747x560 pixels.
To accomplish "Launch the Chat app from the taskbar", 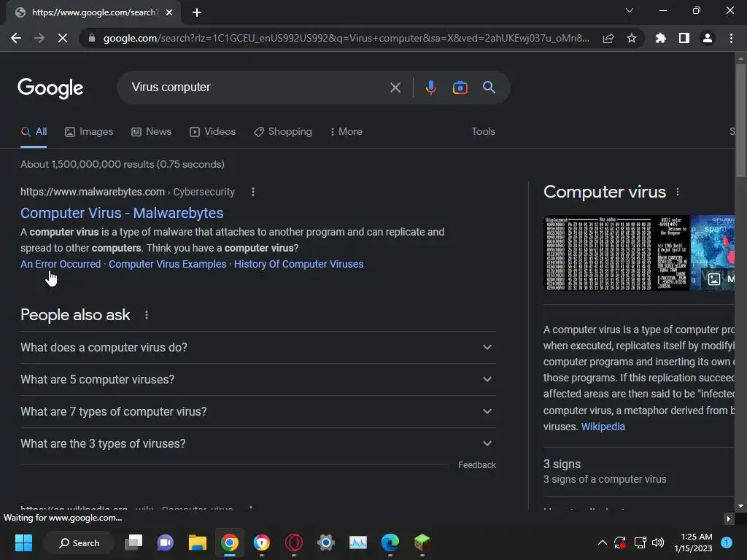I will coord(166,542).
